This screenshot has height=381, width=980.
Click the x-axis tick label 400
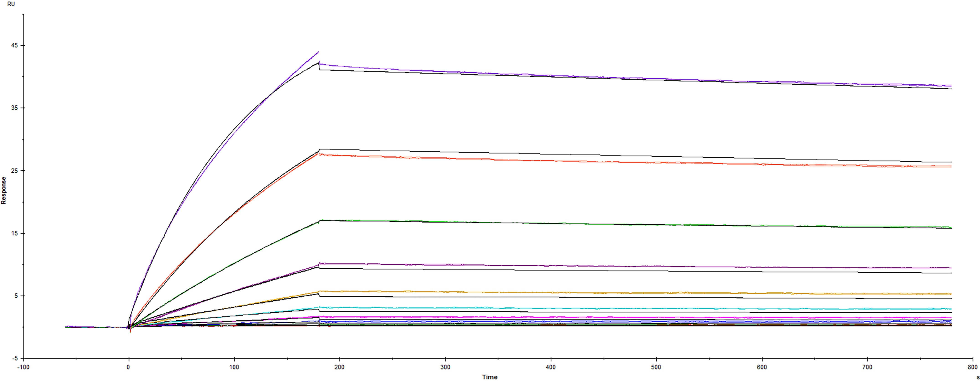550,367
